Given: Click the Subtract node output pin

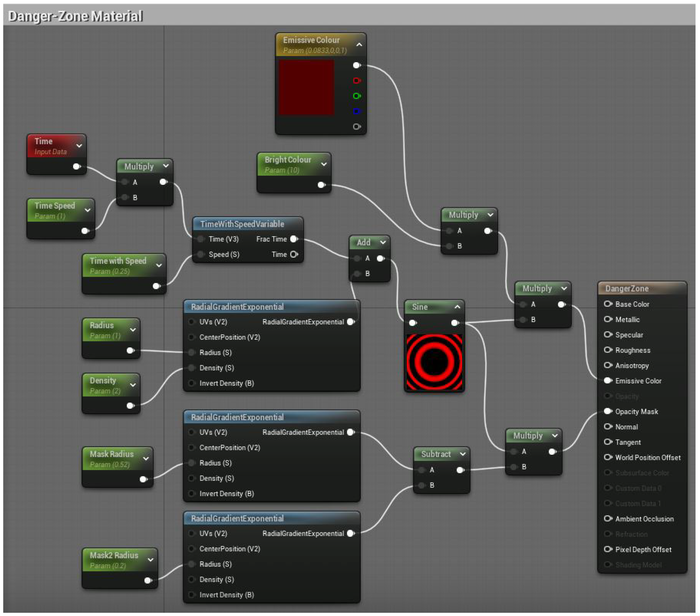Looking at the screenshot, I should pos(460,470).
